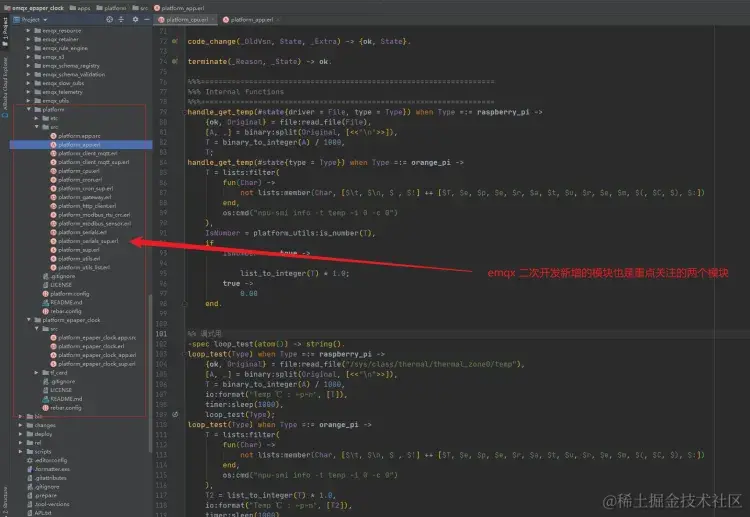Viewport: 750px width, 517px height.
Task: Click the collapse-all icon in Project panel
Action: [x=121, y=20]
